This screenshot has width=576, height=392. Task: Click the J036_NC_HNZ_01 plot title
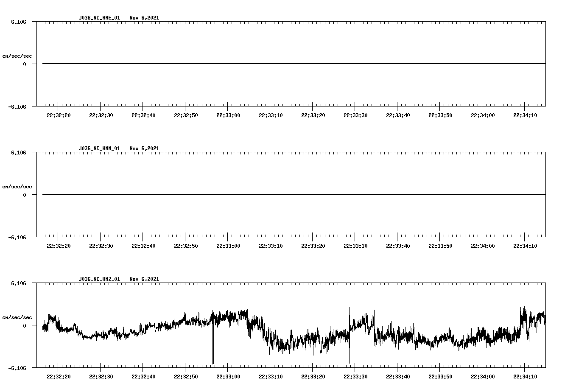99,279
